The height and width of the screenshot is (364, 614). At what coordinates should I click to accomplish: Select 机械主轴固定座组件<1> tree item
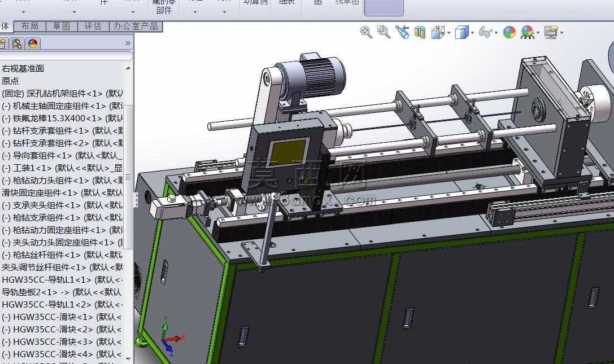(62, 106)
